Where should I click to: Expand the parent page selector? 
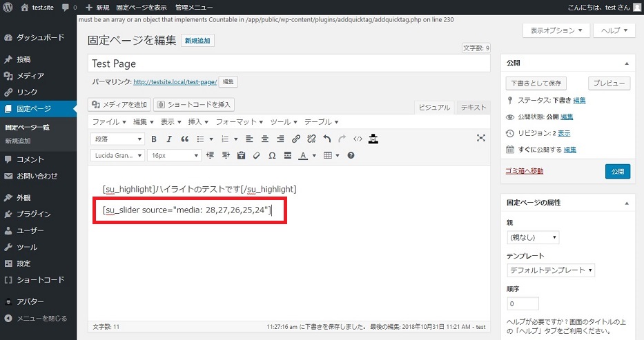(x=532, y=237)
